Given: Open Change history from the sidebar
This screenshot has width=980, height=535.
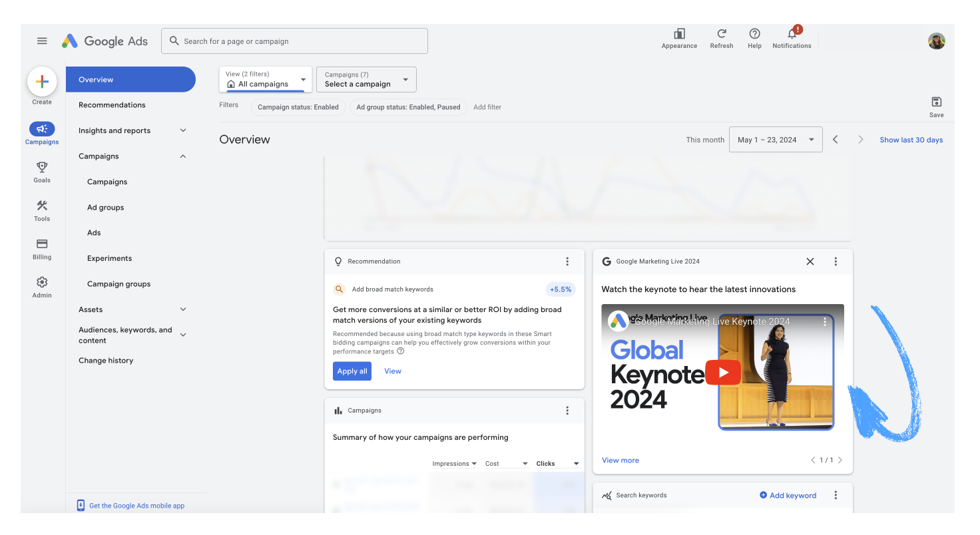Looking at the screenshot, I should point(106,360).
